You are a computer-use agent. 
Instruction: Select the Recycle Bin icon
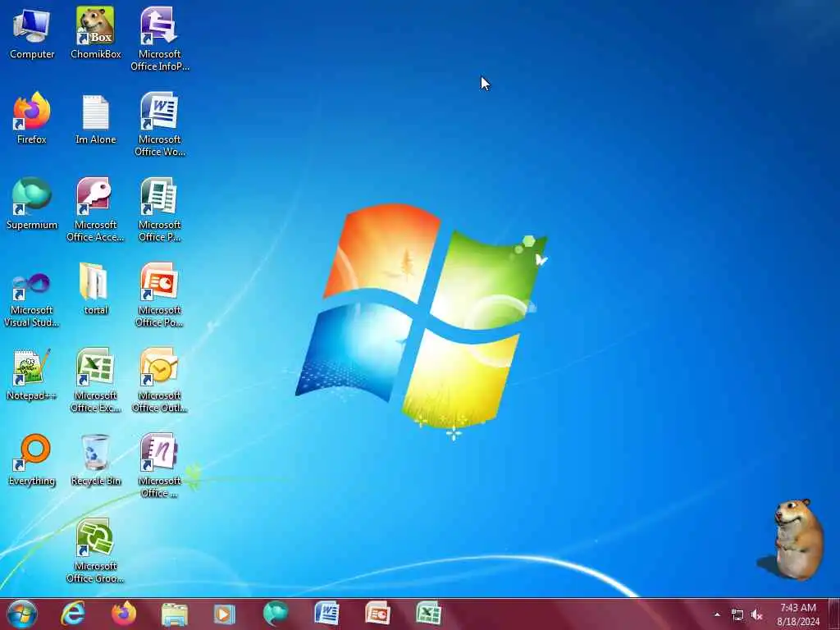(95, 459)
